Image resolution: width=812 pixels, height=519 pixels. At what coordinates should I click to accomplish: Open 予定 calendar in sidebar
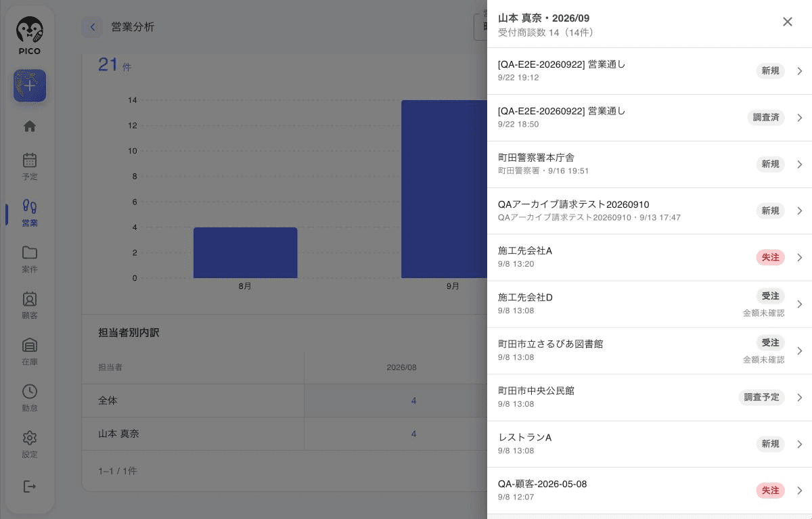pyautogui.click(x=30, y=166)
